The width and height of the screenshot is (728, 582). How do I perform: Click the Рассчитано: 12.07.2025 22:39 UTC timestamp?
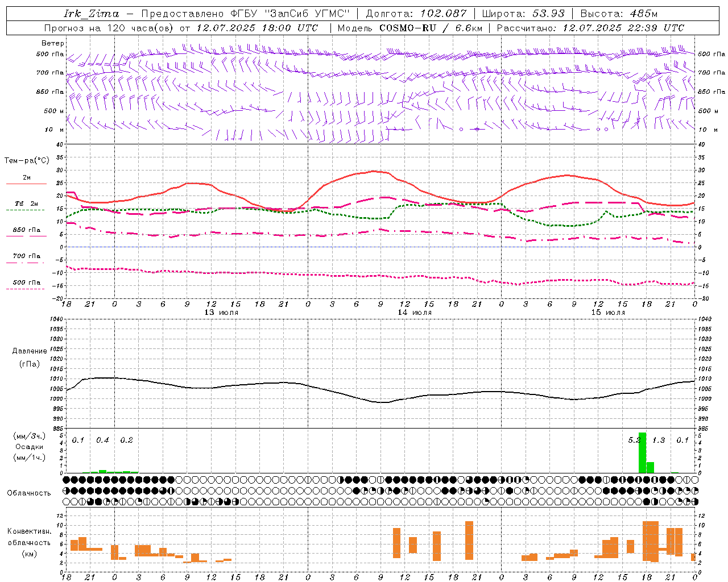[x=590, y=28]
